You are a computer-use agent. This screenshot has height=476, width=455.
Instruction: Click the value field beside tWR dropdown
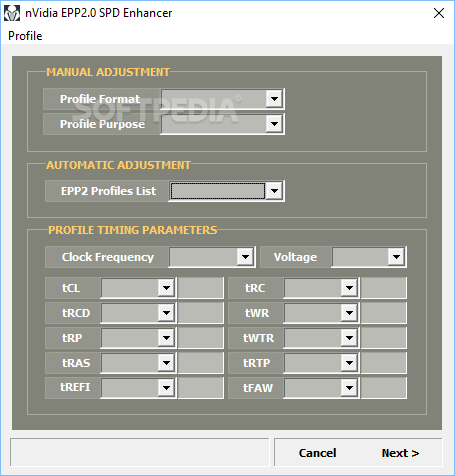(384, 313)
